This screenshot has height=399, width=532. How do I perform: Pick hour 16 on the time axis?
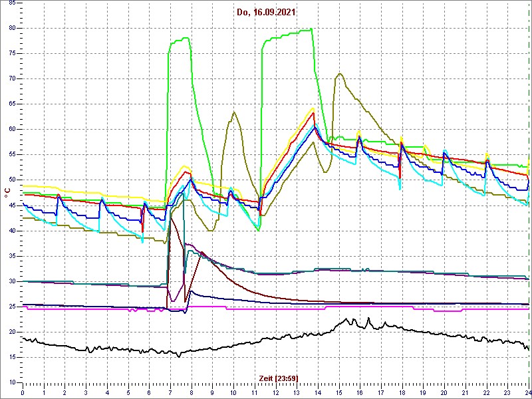pos(360,392)
